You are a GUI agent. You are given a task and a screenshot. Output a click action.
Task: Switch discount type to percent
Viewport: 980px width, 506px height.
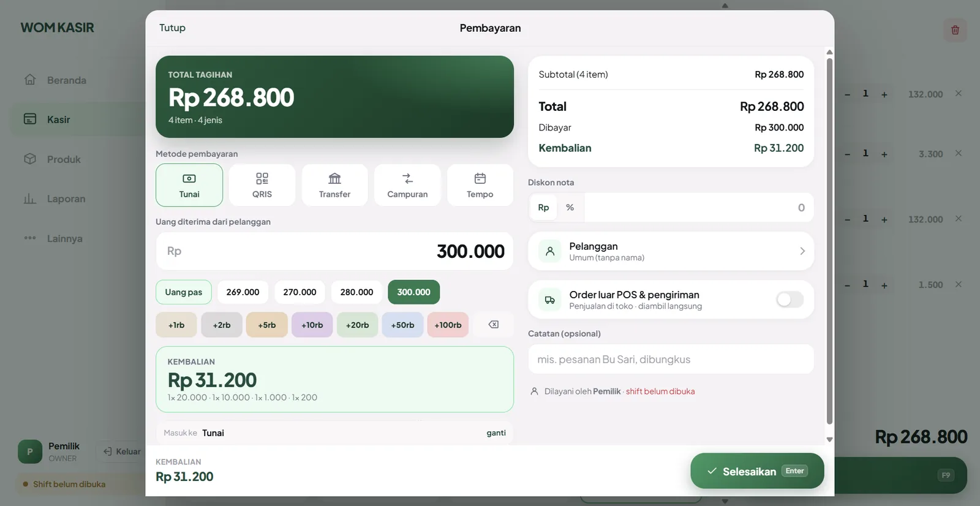[x=570, y=208]
